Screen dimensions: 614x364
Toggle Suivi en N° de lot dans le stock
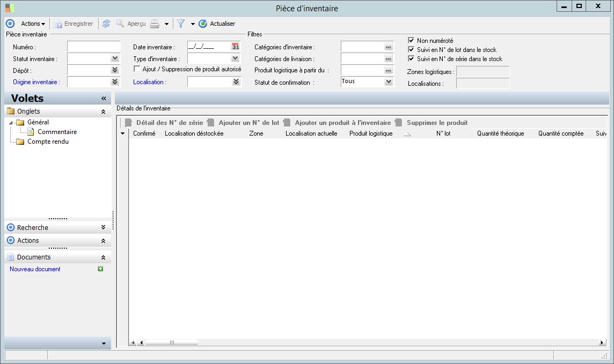[x=411, y=50]
